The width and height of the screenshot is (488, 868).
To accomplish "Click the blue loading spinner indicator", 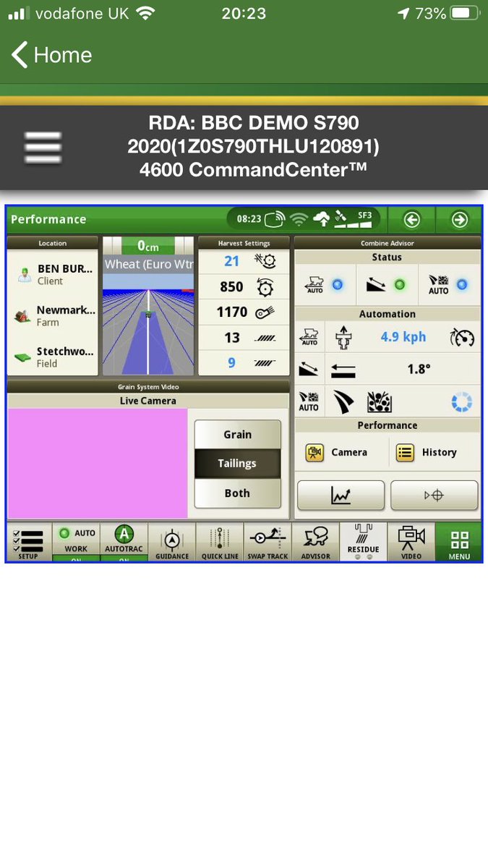I will pyautogui.click(x=461, y=402).
